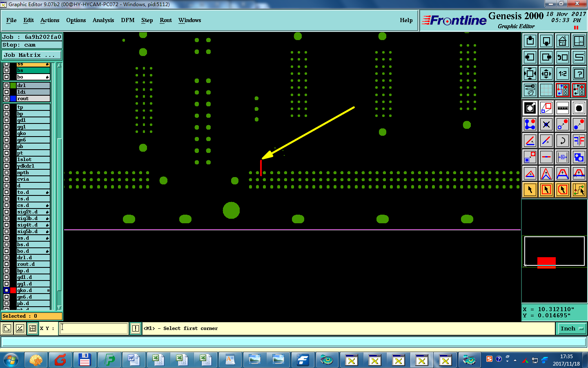Image resolution: width=588 pixels, height=368 pixels.
Task: Click the drl layer green color swatch
Action: coord(13,85)
